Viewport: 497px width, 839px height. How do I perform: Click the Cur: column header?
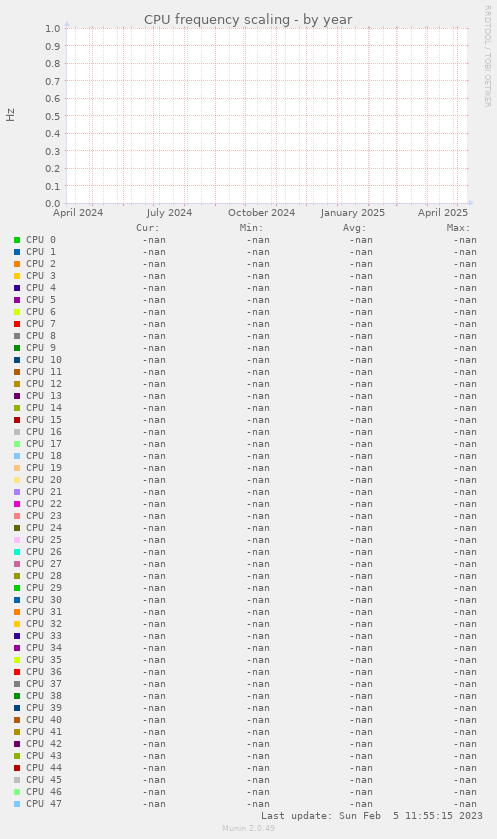tap(148, 228)
